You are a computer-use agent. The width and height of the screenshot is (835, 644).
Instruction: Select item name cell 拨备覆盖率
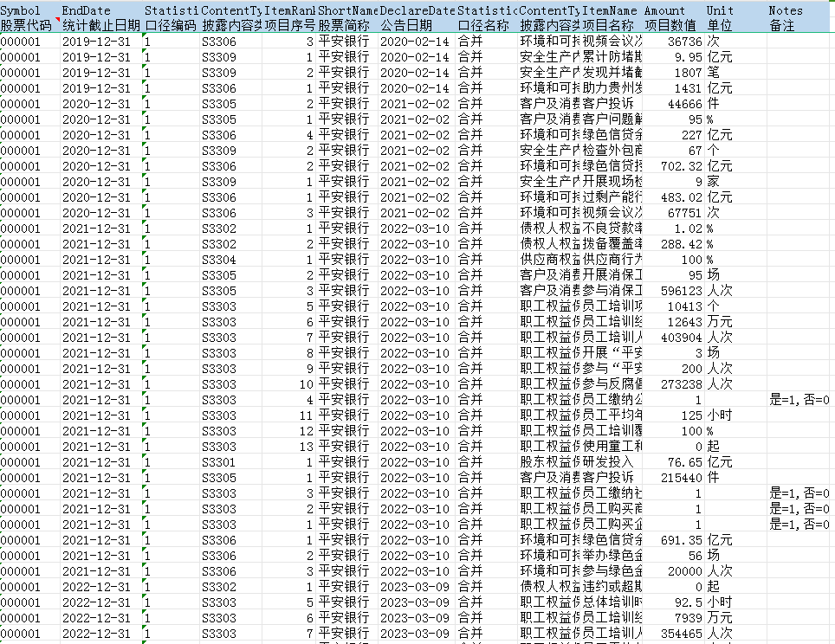612,244
